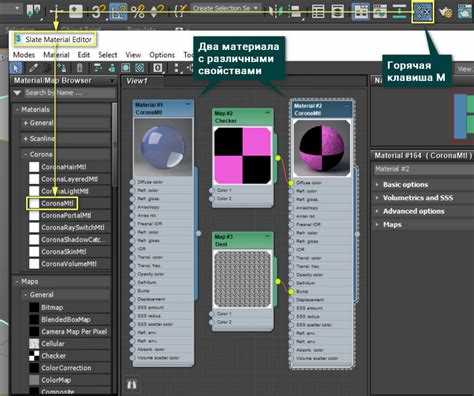
Task: Click binoculars search icon below View1
Action: click(132, 384)
